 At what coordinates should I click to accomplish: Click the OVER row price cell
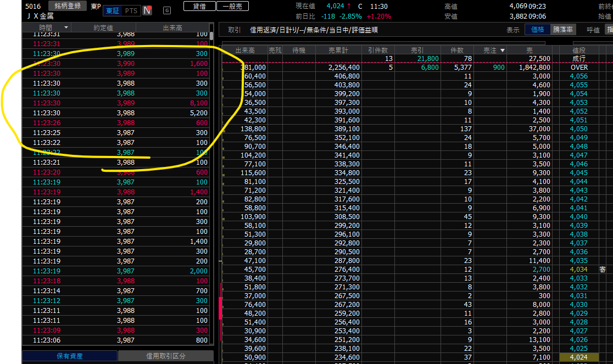579,68
